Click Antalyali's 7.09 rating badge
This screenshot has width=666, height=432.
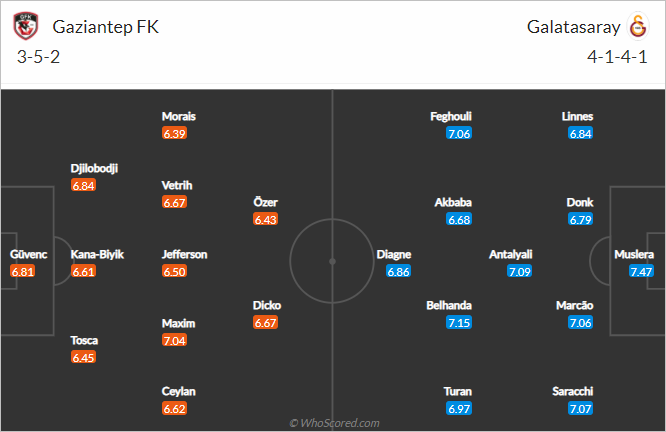pos(519,271)
